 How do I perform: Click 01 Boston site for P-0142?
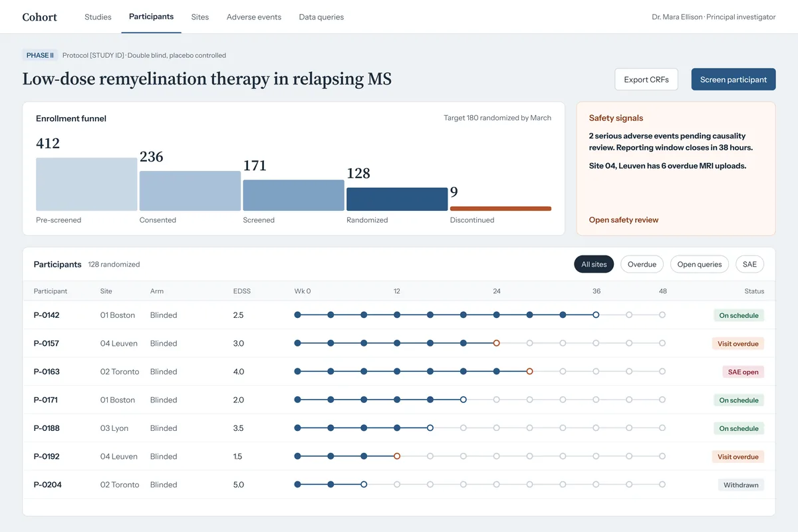pyautogui.click(x=118, y=315)
